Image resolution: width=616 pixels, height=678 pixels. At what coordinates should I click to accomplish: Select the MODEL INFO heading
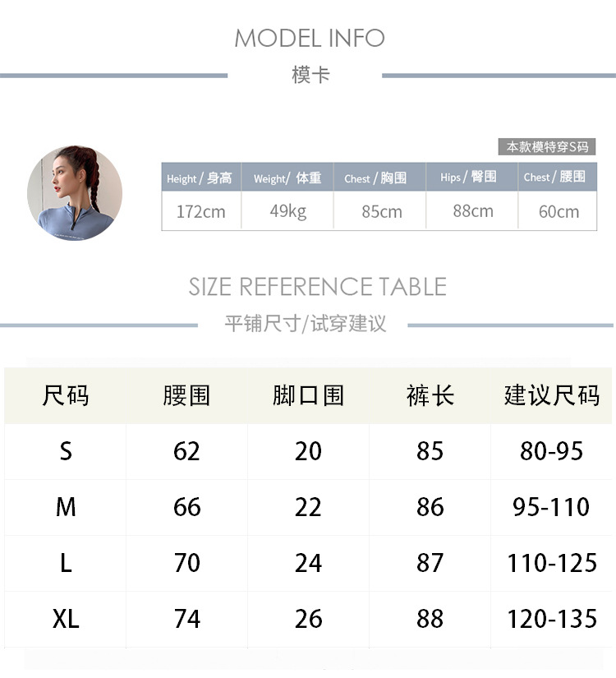pos(309,38)
